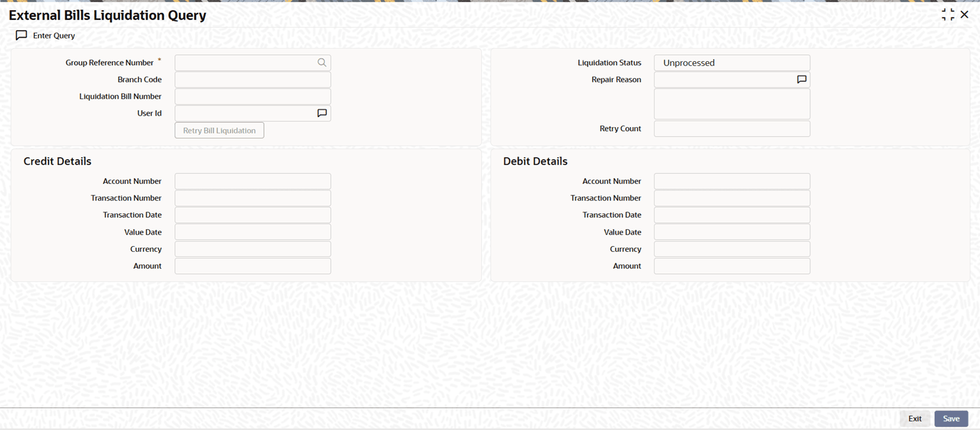This screenshot has height=430, width=980.
Task: Minimize the query window using the collapse icon
Action: [x=947, y=15]
